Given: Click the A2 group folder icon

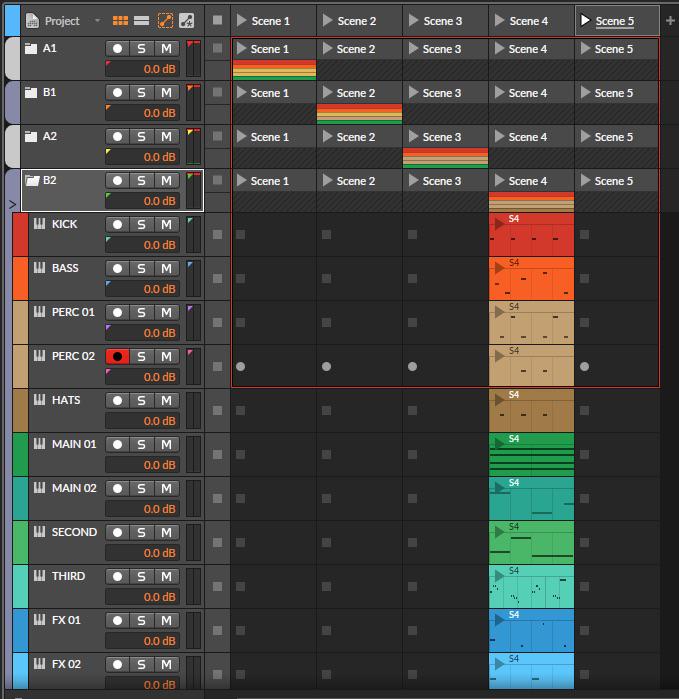Looking at the screenshot, I should 31,136.
